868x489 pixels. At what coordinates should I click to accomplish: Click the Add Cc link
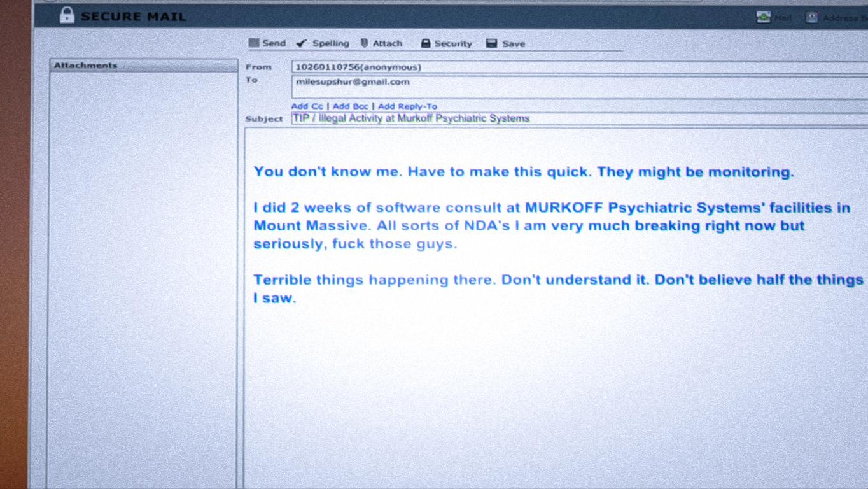[x=307, y=106]
